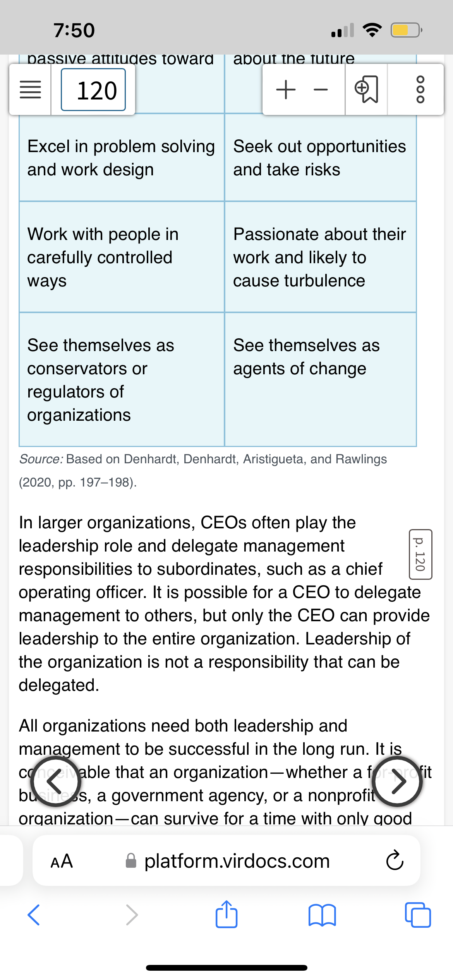Viewport: 453px width, 980px height.
Task: Tap the battery indicator in status bar
Action: [x=406, y=30]
